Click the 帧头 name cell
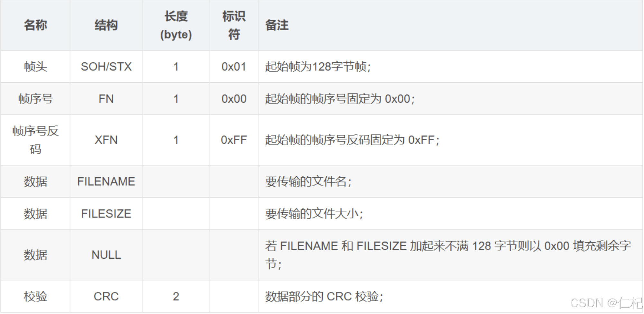 (35, 67)
